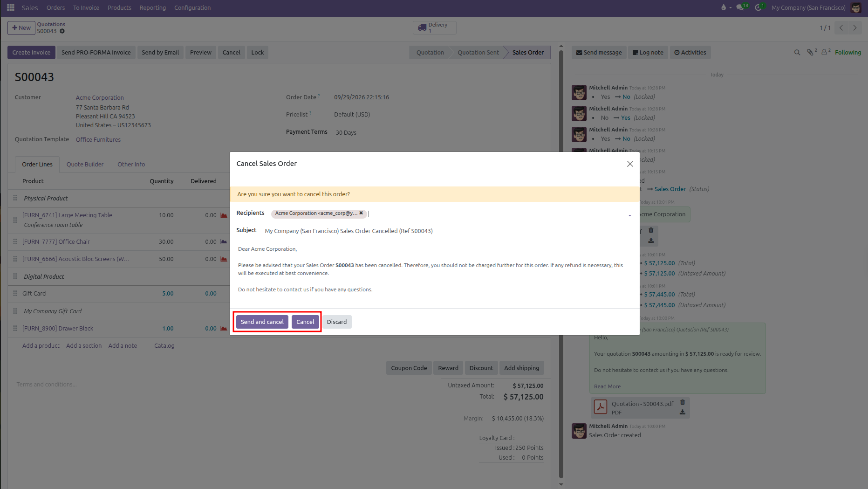Open the activities clock icon in navbar

pyautogui.click(x=758, y=7)
